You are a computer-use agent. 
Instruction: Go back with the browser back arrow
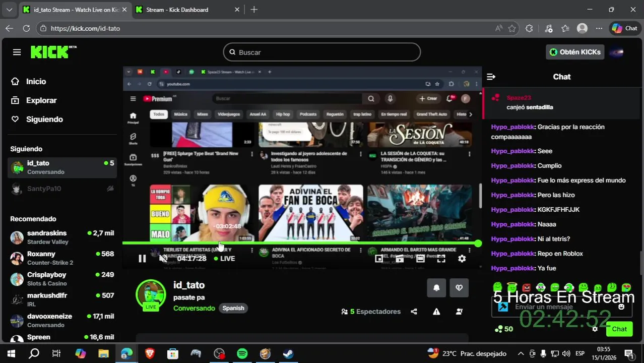click(x=9, y=28)
